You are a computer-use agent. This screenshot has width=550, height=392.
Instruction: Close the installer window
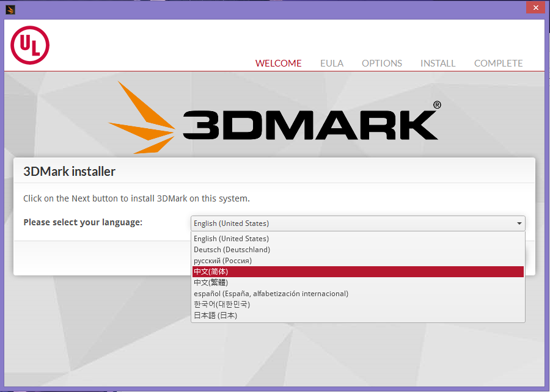[534, 7]
